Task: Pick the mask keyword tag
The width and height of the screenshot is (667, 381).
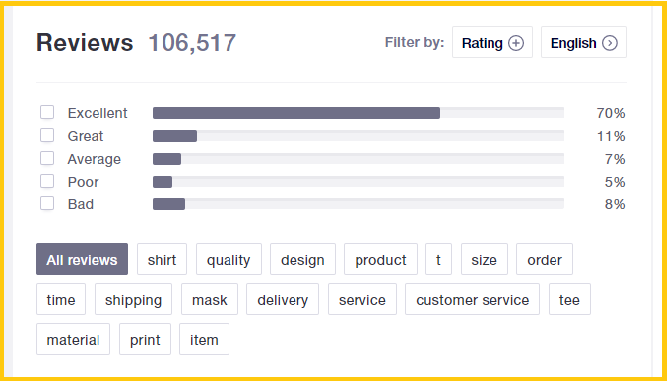Action: (209, 299)
